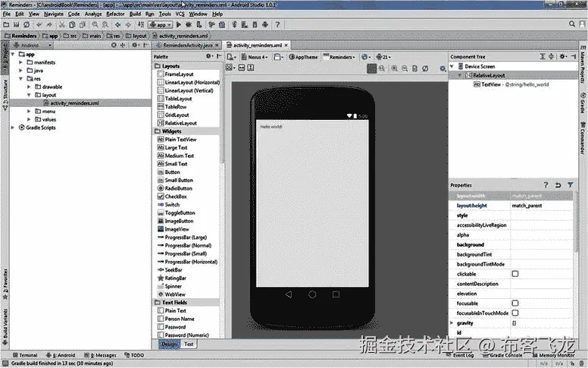Open the Build menu

tap(135, 14)
